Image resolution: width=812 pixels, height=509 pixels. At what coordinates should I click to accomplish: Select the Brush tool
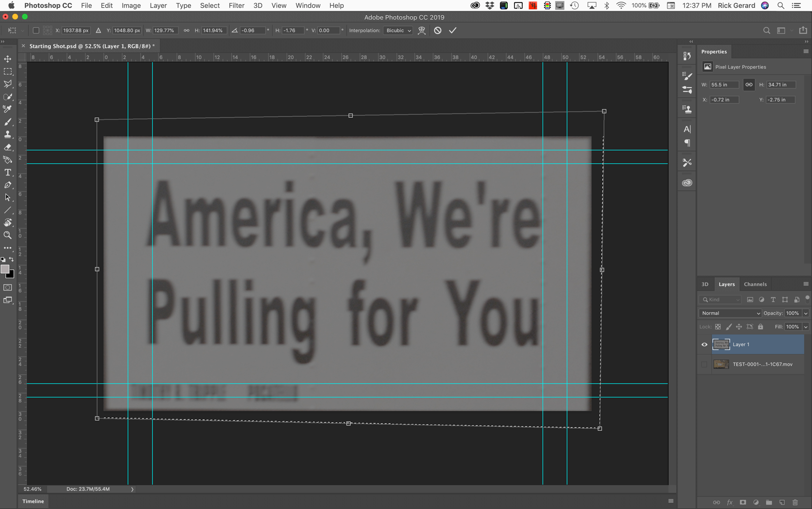pyautogui.click(x=8, y=122)
